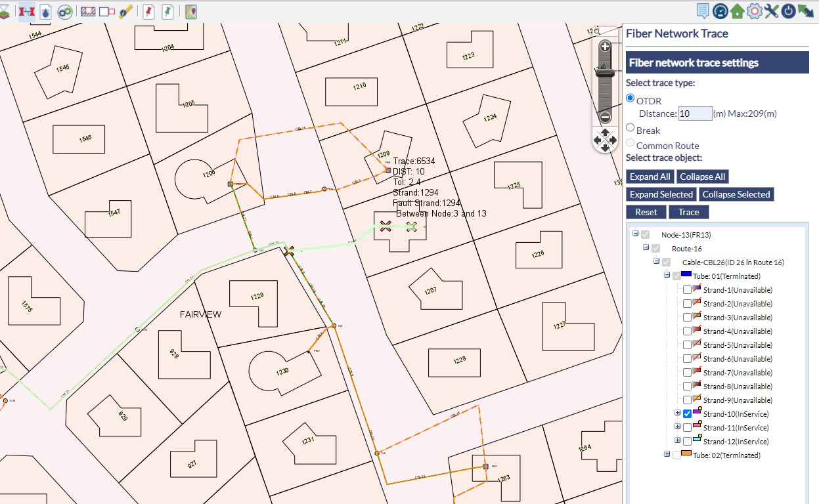This screenshot has height=504, width=819.
Task: Open the speedometer dashboard icon
Action: point(720,11)
